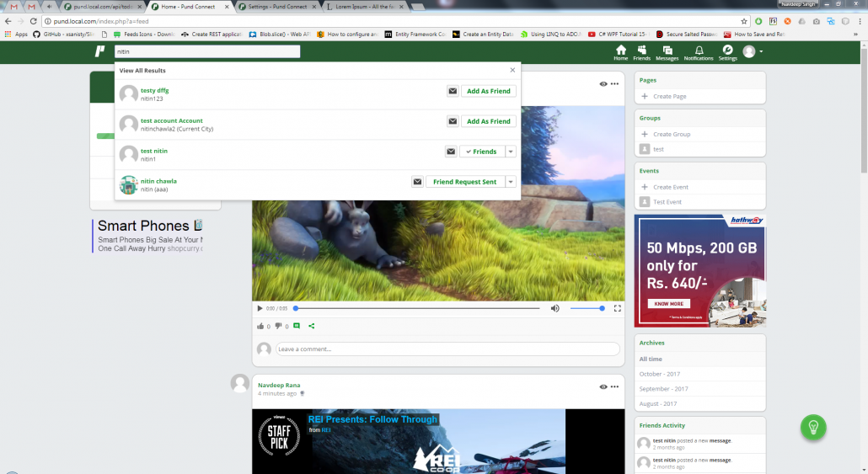
Task: Toggle visibility eye on top video post
Action: pos(603,84)
